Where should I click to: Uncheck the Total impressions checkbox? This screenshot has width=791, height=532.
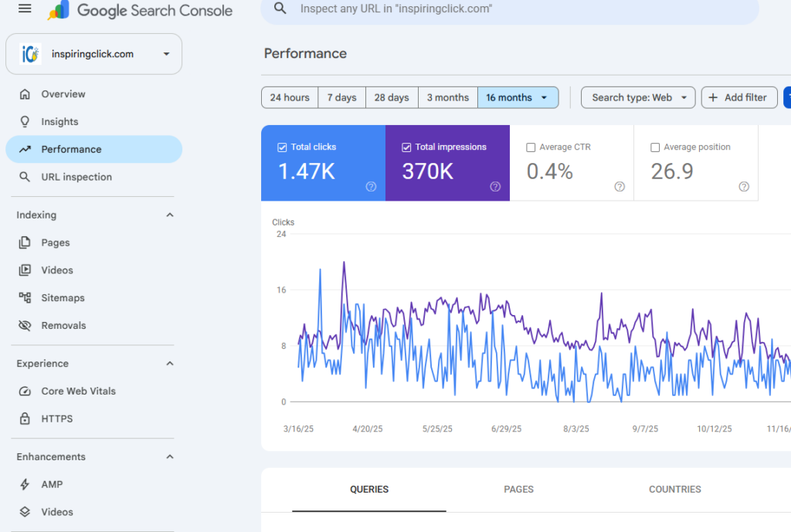[406, 147]
